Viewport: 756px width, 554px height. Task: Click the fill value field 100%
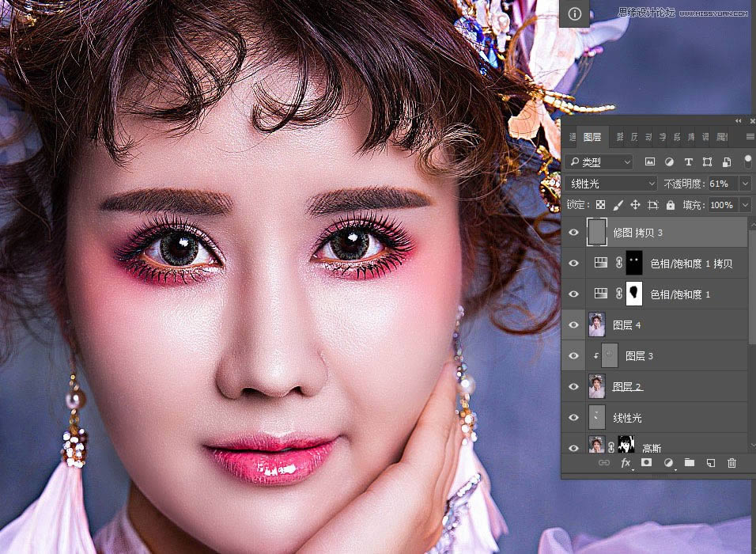point(722,205)
